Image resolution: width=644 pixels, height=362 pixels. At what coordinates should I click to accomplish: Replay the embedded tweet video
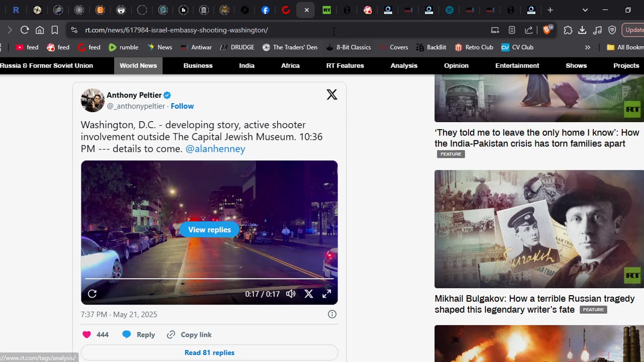click(92, 294)
